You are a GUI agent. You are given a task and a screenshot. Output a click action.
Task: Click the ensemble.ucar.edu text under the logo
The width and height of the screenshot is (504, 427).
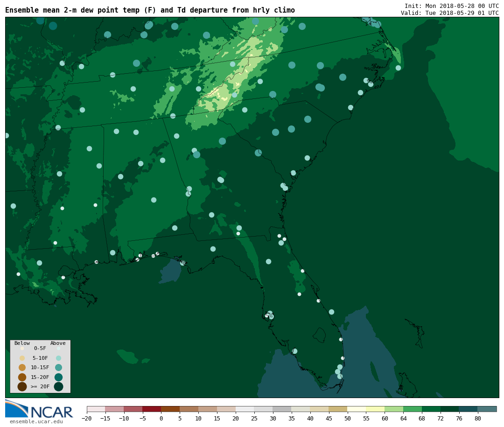pos(36,421)
